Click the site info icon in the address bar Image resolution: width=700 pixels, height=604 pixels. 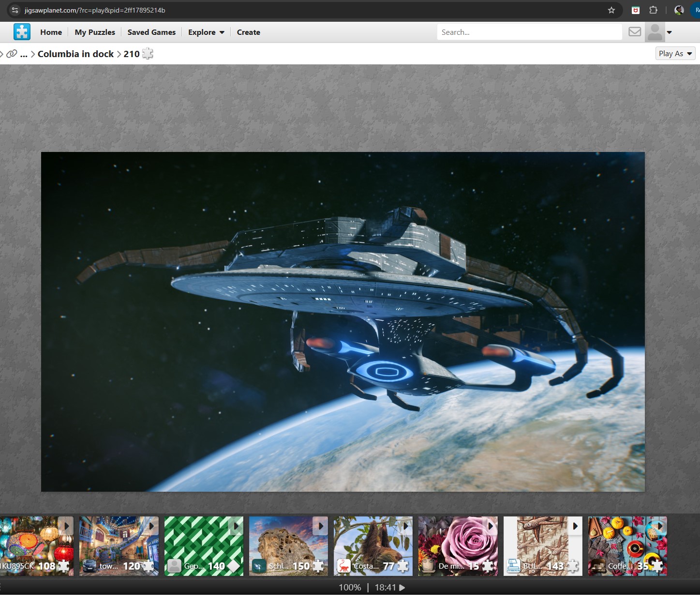(15, 10)
